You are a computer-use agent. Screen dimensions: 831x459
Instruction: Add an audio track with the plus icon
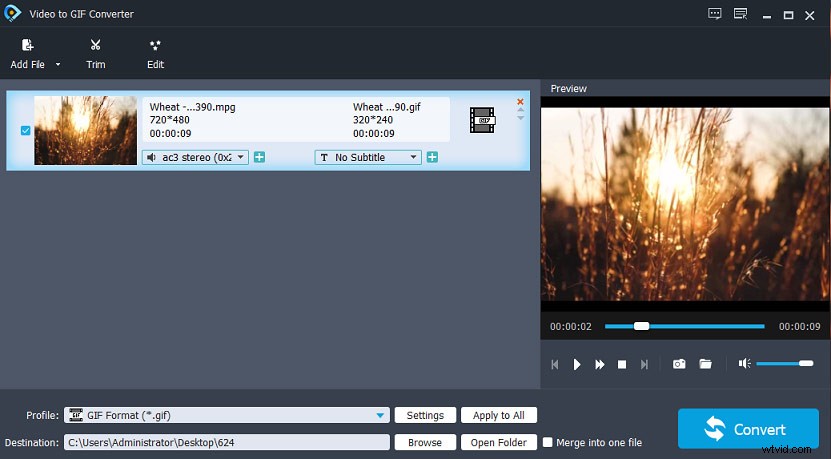(259, 157)
